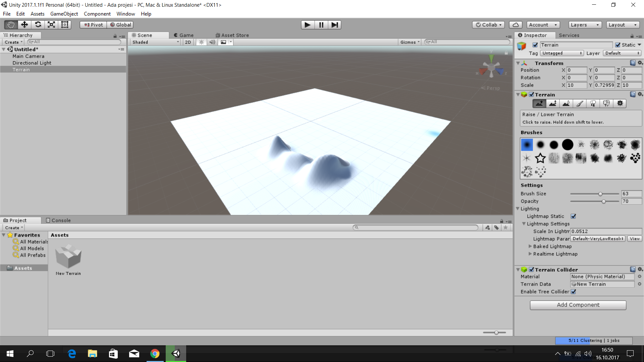Viewport: 644px width, 362px height.
Task: Select the Scale transform tool
Action: coord(51,25)
